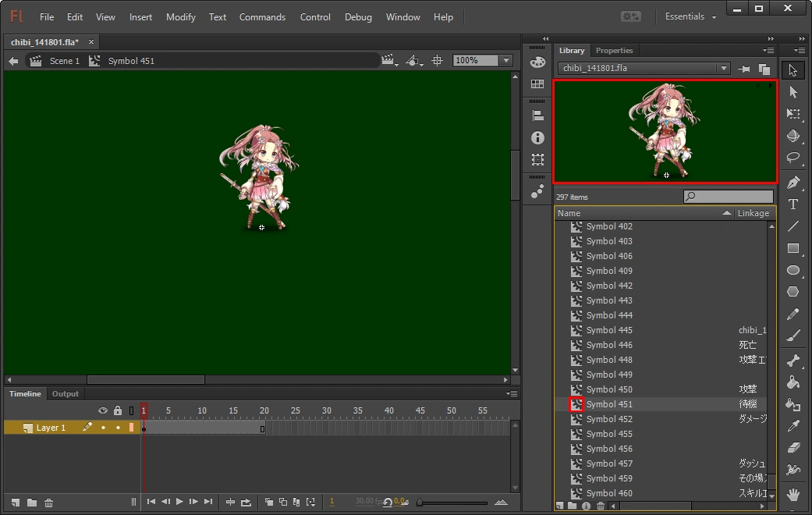Open the Align panel icon
Screen dimensions: 812x515
pos(537,115)
